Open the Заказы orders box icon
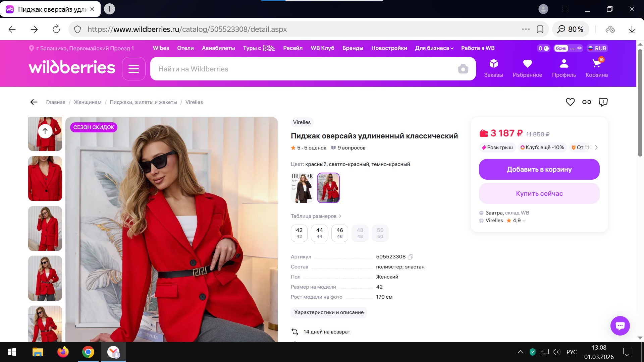644x362 pixels. (x=493, y=67)
